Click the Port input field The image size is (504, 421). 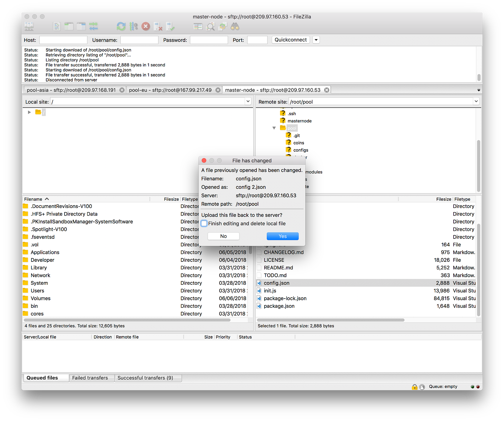[257, 40]
